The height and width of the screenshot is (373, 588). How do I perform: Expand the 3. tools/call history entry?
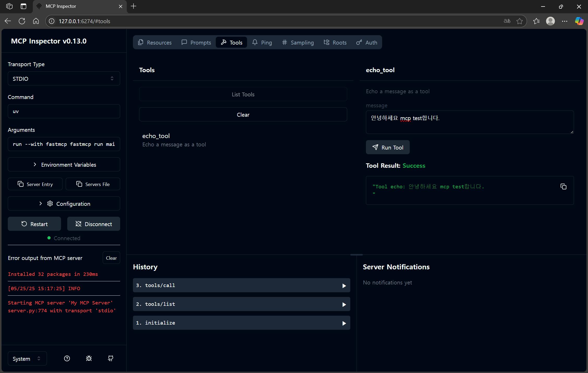point(241,285)
